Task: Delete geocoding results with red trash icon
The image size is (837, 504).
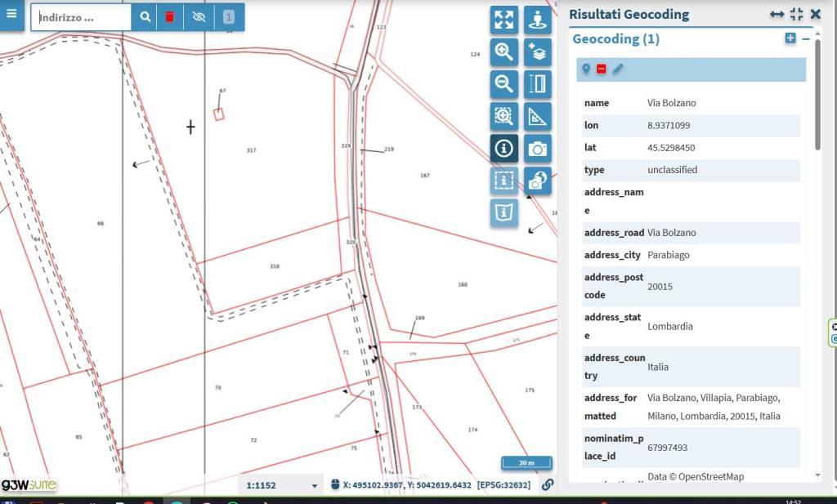Action: click(169, 16)
